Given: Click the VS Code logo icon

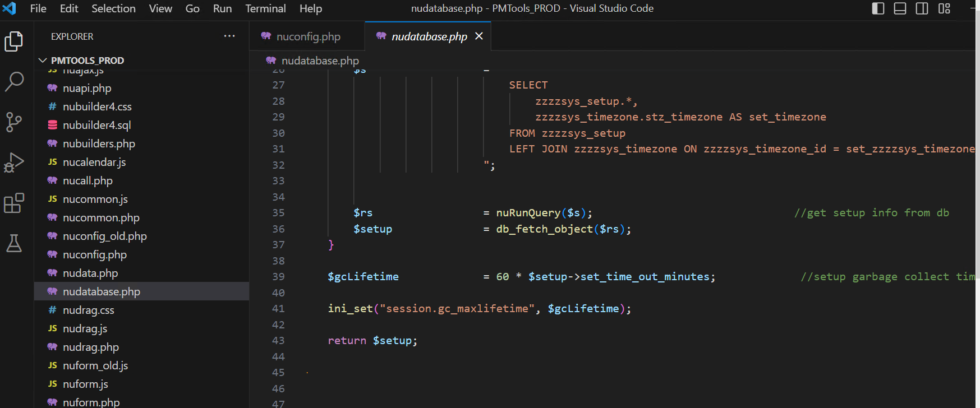Looking at the screenshot, I should click(10, 8).
